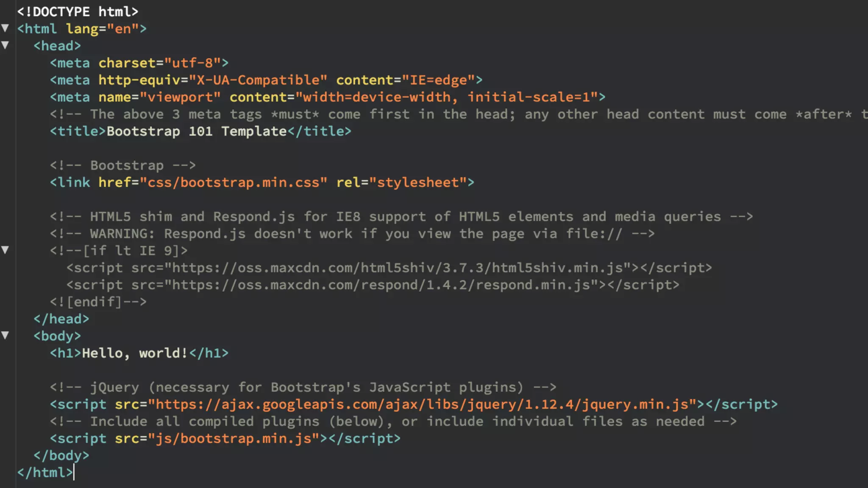
Task: Click the css/bootstrap.min.css href value
Action: pyautogui.click(x=233, y=183)
